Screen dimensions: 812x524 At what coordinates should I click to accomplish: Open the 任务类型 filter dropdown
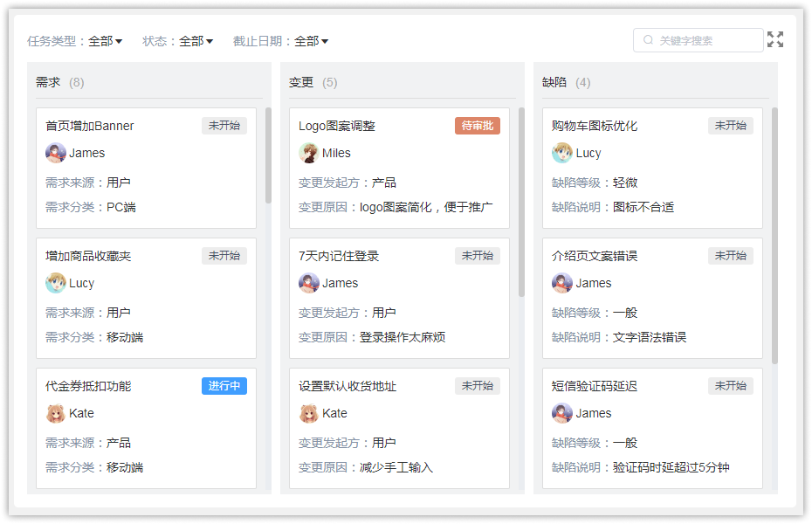tap(105, 41)
